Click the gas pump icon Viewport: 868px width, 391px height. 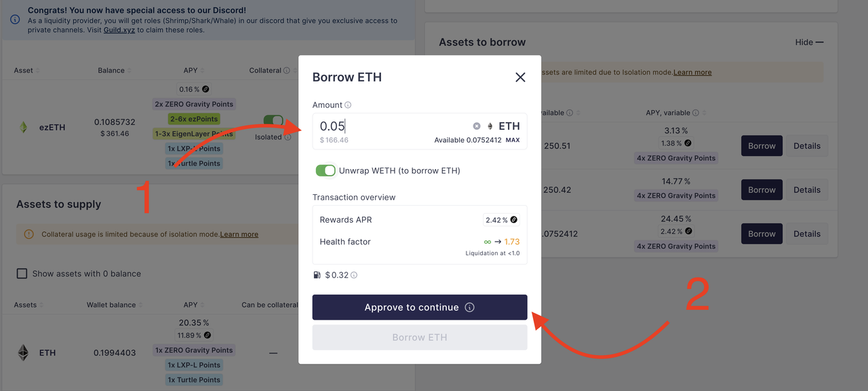(317, 276)
